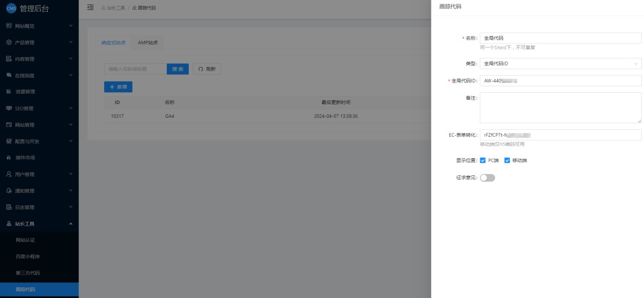Click the 插件市场 sidebar icon

click(x=9, y=158)
